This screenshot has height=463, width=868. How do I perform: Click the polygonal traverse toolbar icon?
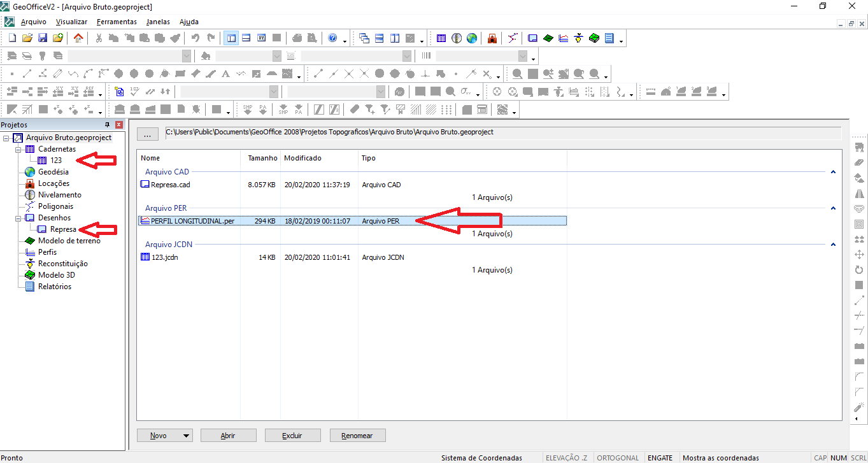[513, 38]
